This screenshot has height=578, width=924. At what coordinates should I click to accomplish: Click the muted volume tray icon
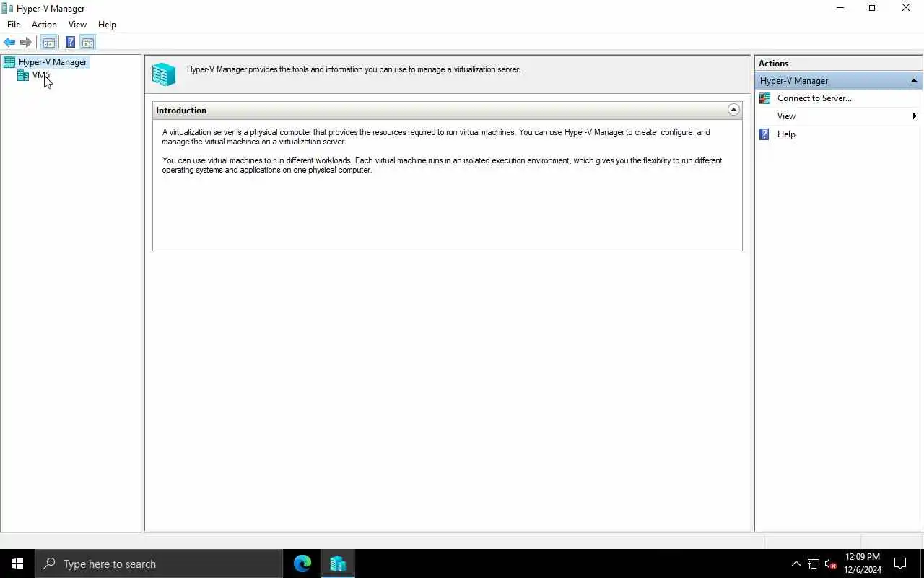[x=831, y=564]
